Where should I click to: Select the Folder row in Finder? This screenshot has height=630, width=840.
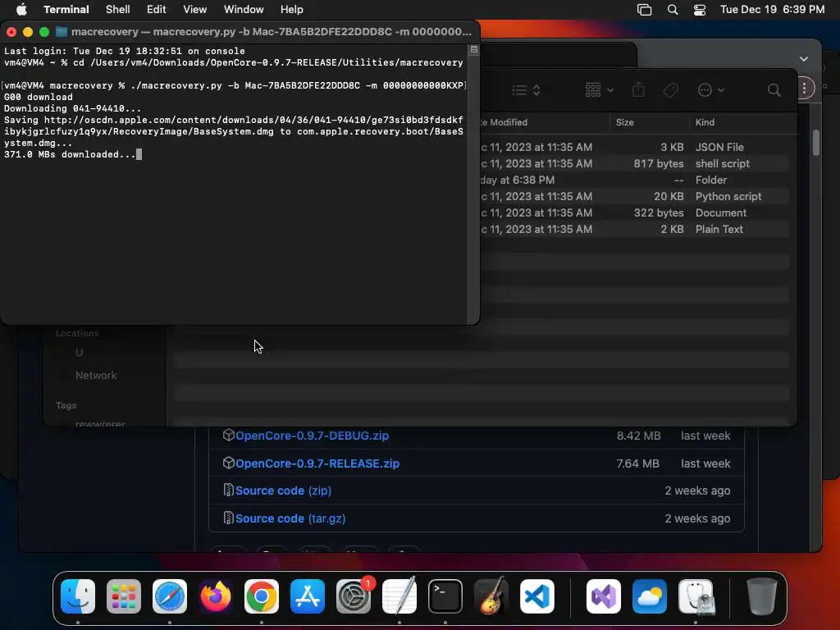tap(635, 180)
